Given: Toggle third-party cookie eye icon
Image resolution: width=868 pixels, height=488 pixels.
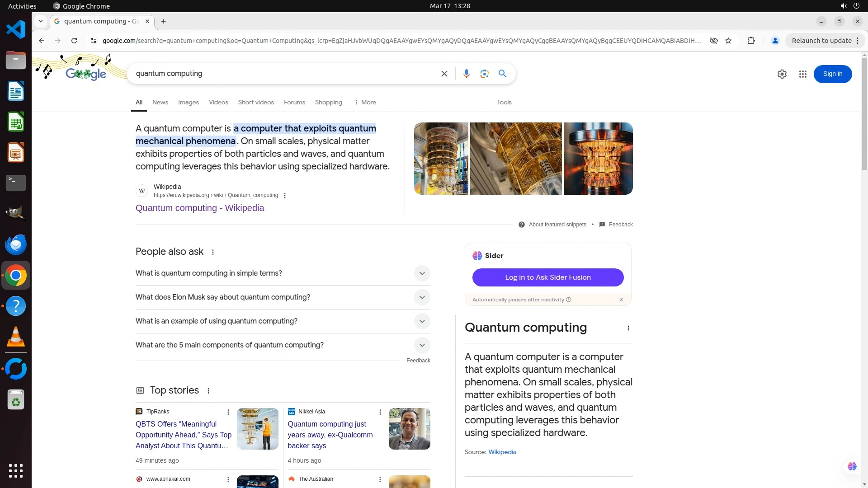Looking at the screenshot, I should pos(713,41).
